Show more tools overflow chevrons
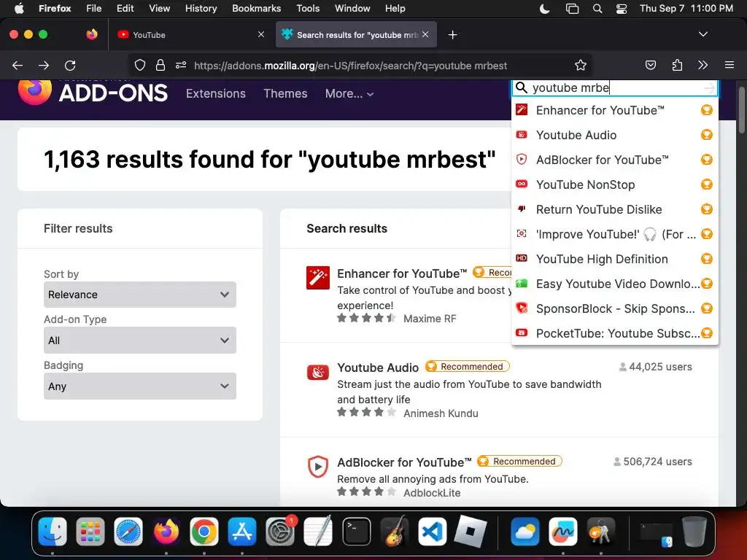The image size is (747, 560). click(x=703, y=65)
